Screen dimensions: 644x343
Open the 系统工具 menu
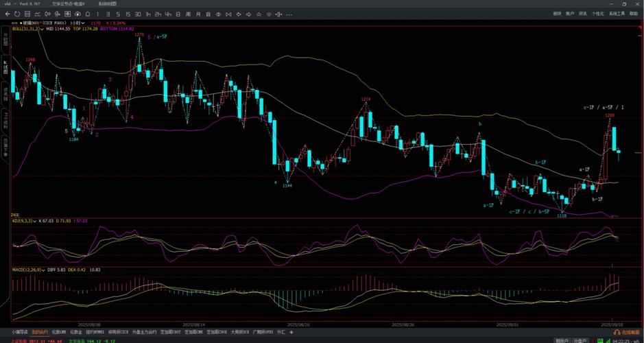tap(617, 14)
